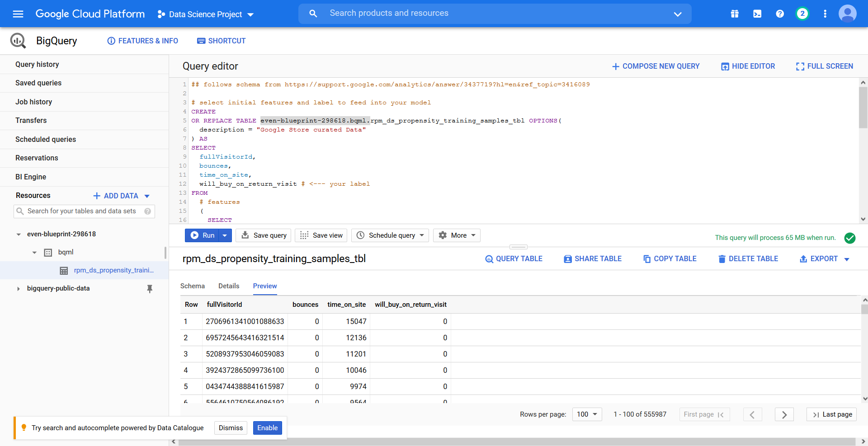Screen dimensions: 868x446
Task: Click the search magnifier icon in top bar
Action: point(313,14)
